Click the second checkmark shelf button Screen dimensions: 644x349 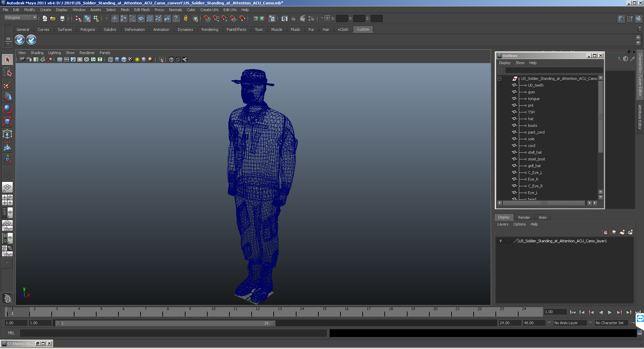point(31,40)
